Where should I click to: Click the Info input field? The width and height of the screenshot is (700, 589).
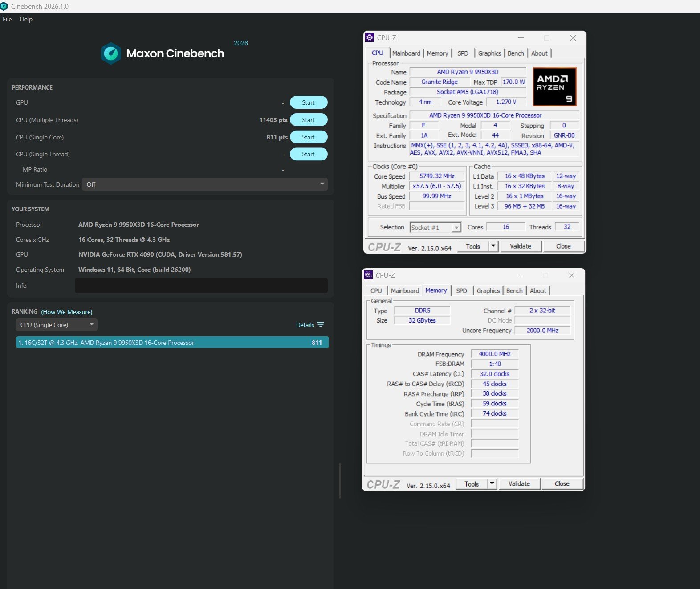click(201, 286)
